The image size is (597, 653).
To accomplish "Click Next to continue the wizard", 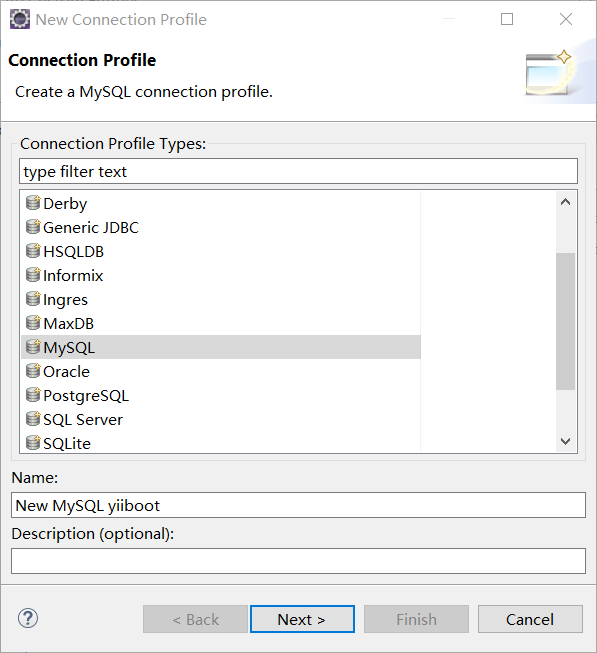I will point(302,619).
